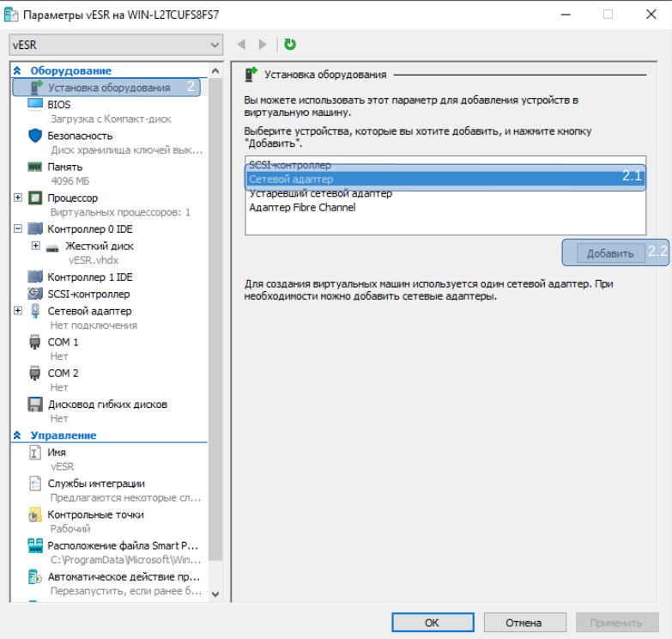Click the Автоматическое действие icon

[35, 577]
